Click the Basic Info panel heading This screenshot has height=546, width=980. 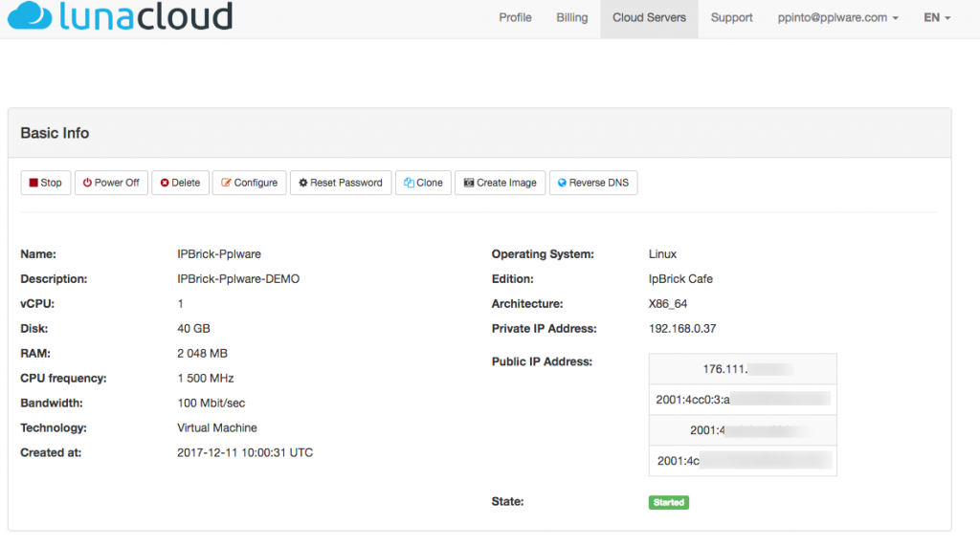pyautogui.click(x=55, y=133)
